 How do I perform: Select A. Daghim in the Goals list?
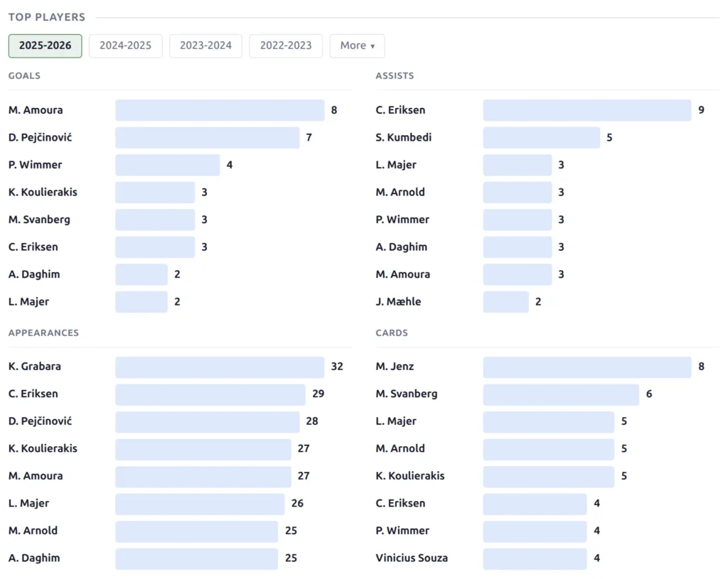[34, 274]
